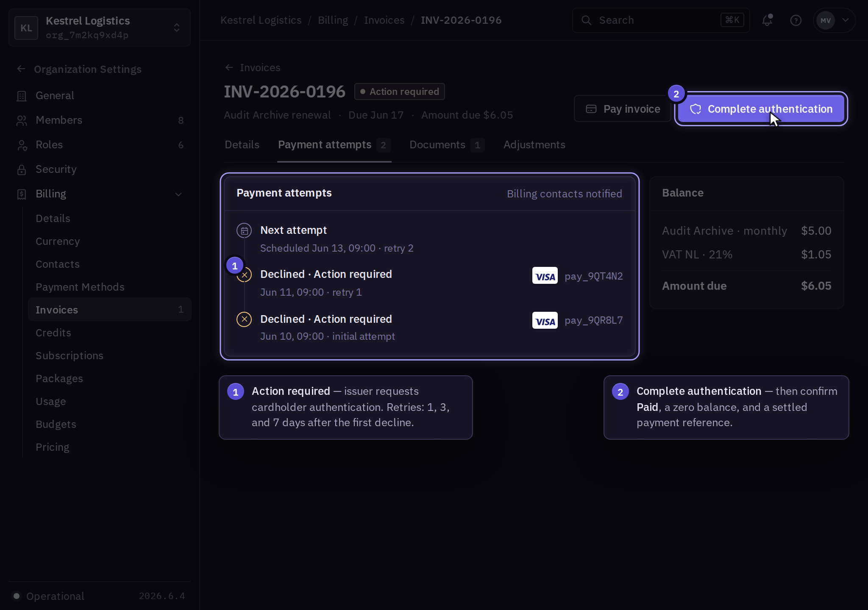Click the General building icon in sidebar
This screenshot has height=610, width=868.
click(x=22, y=96)
